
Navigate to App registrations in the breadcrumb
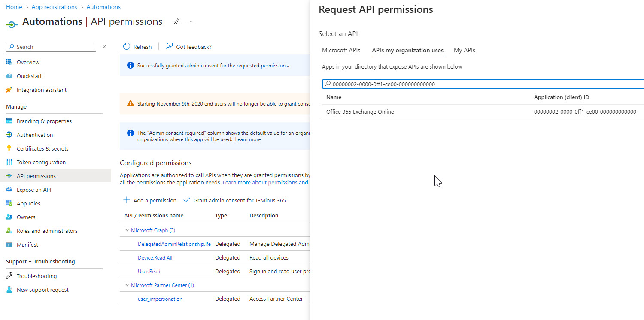click(x=54, y=7)
